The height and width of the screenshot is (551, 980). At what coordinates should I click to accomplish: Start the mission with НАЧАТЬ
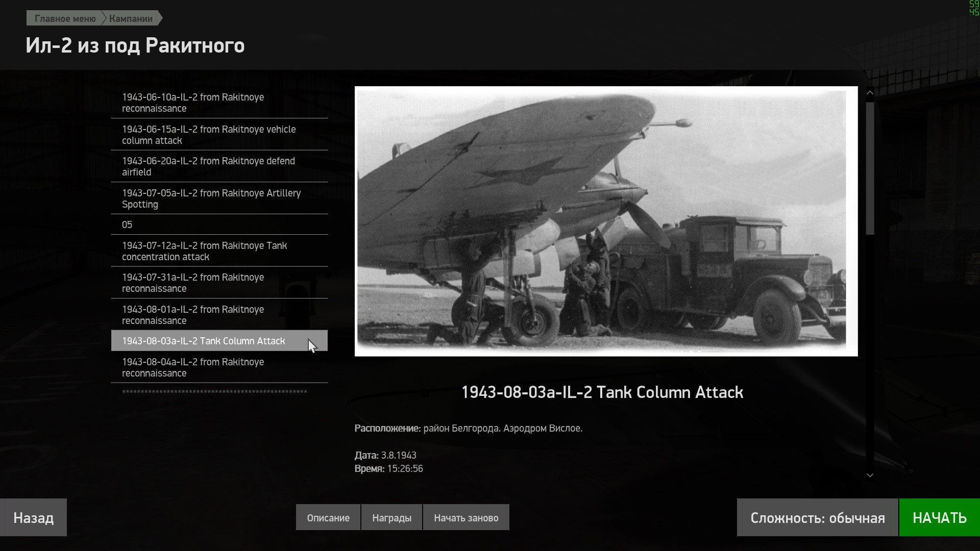point(939,517)
